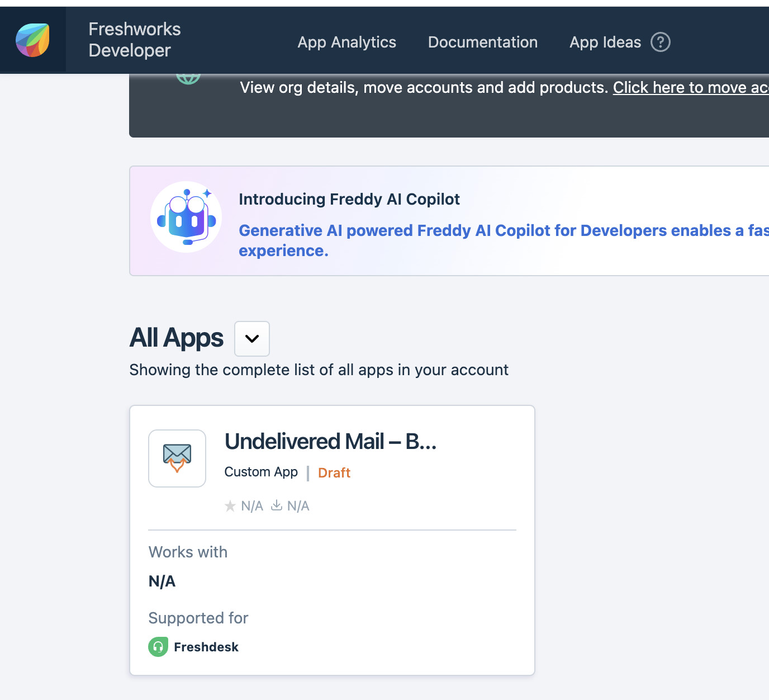The image size is (769, 700).
Task: Click the Freshworks Developer home title
Action: coord(134,40)
